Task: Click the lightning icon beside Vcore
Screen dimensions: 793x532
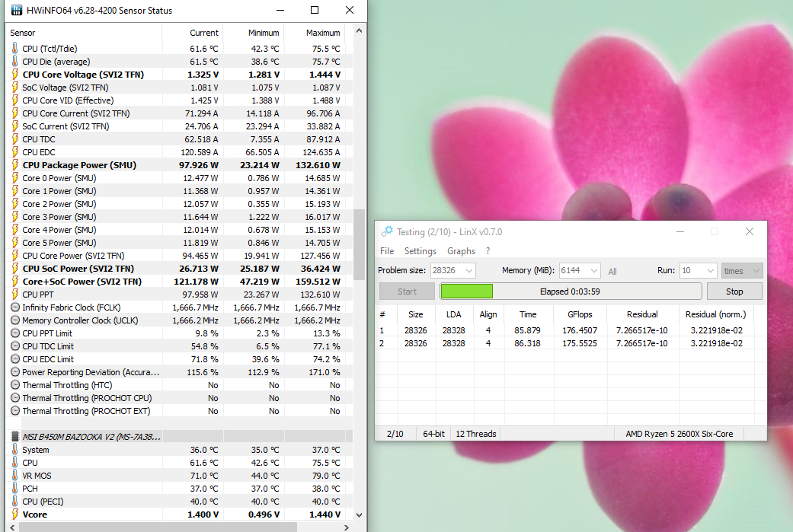Action: [x=15, y=514]
